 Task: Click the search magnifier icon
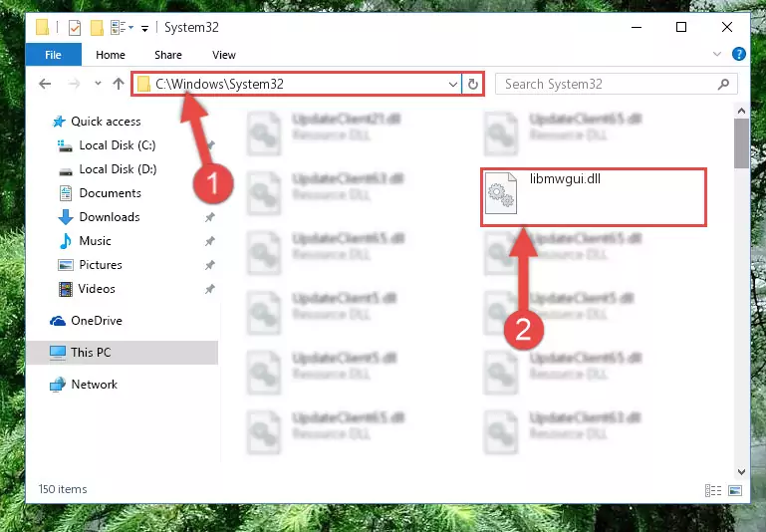coord(723,84)
